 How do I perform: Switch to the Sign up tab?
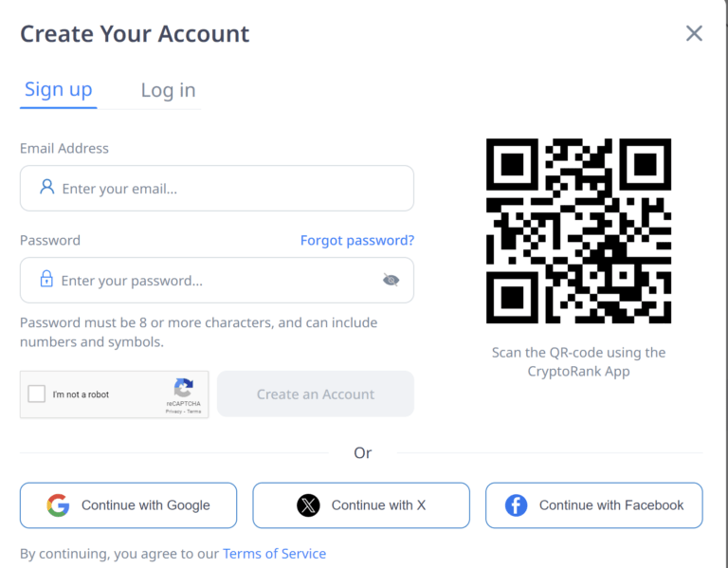tap(59, 89)
